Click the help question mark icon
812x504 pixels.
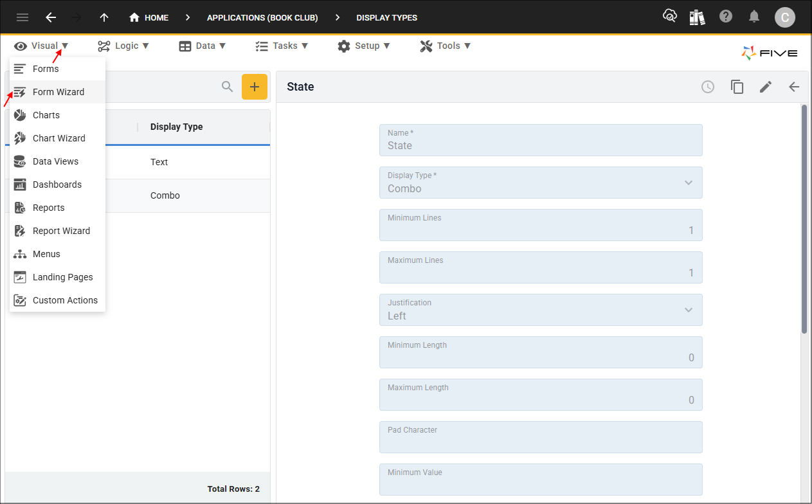726,17
